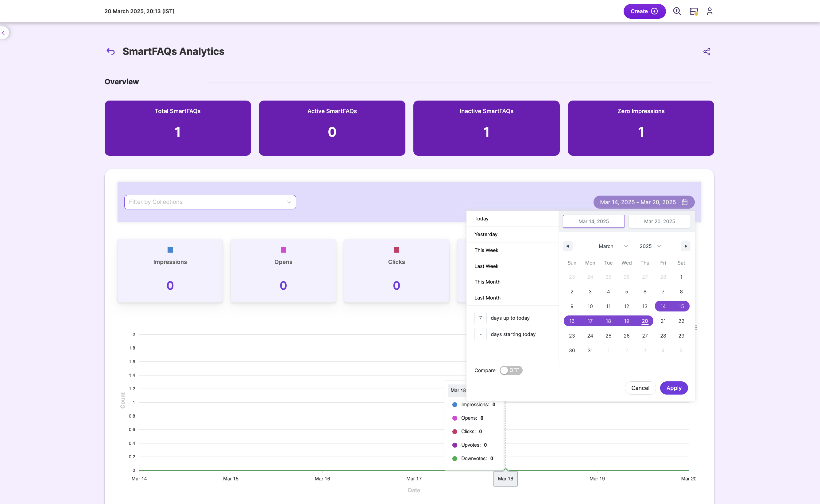
Task: Click the back arrow next to SmartFAQs Analytics
Action: [110, 51]
